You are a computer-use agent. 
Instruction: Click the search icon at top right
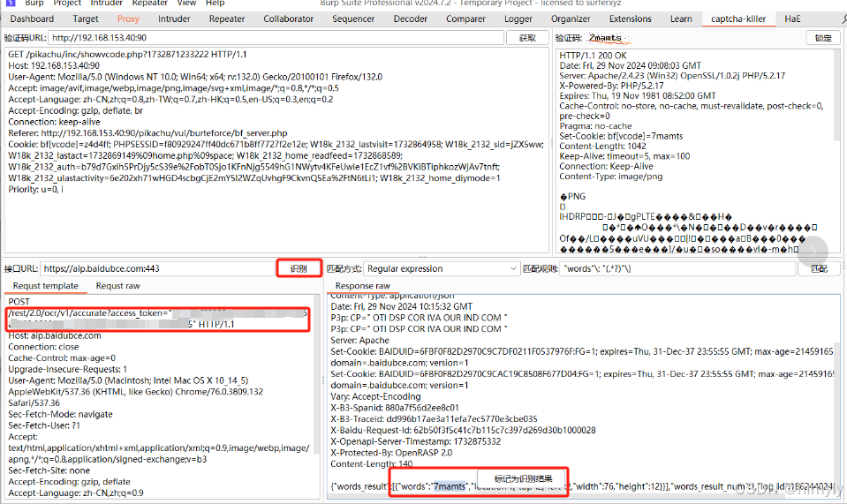(x=843, y=19)
